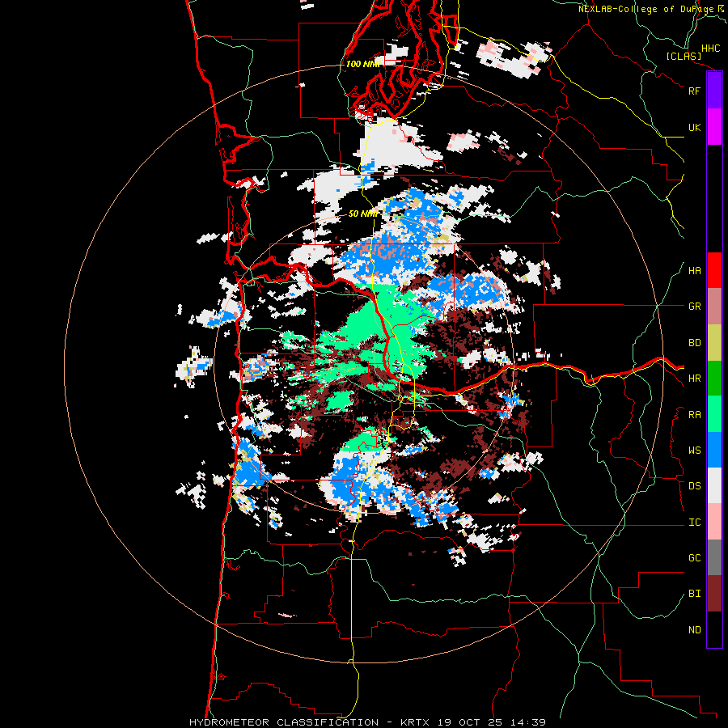Click the ND legend label
The width and height of the screenshot is (728, 728).
(x=694, y=630)
